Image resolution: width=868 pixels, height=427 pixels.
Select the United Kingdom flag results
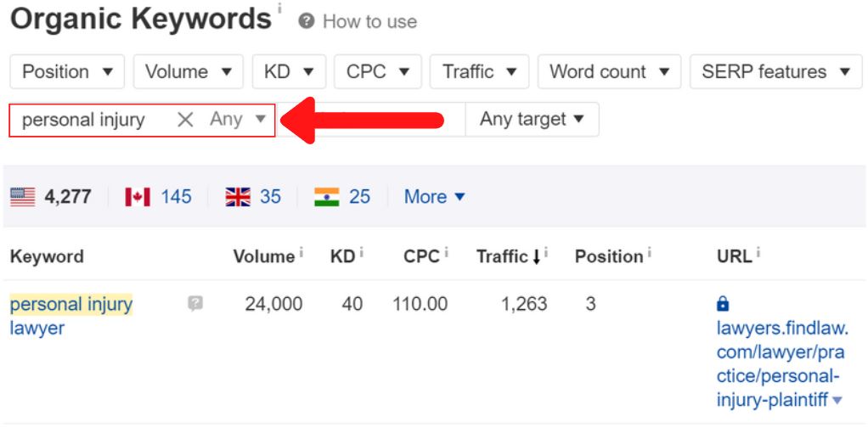(x=238, y=197)
